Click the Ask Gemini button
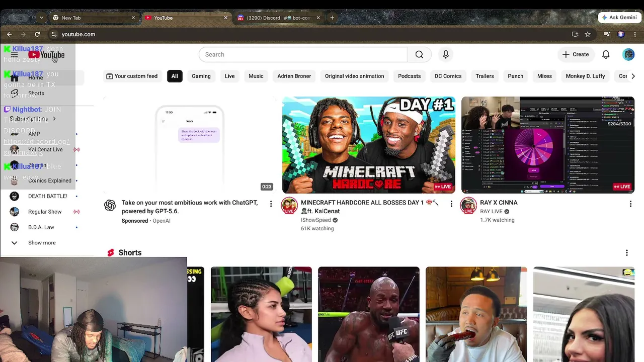Viewport: 644px width, 362px height. pyautogui.click(x=619, y=17)
